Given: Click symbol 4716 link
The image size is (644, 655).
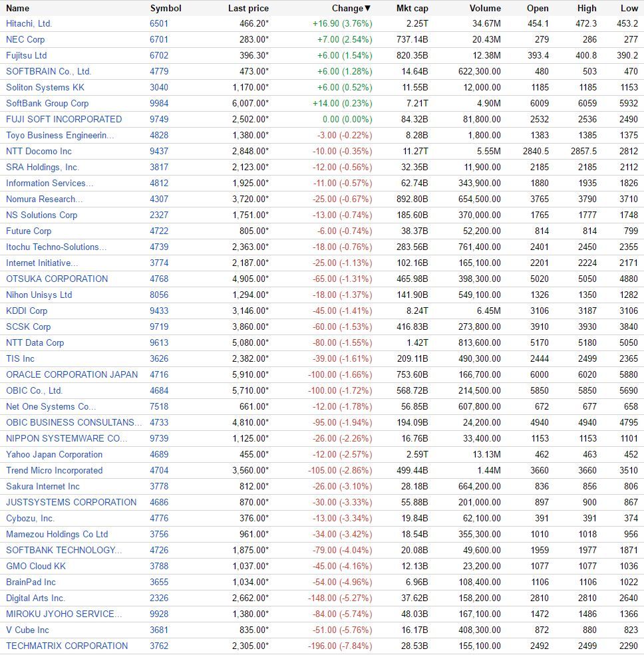Looking at the screenshot, I should pos(159,374).
